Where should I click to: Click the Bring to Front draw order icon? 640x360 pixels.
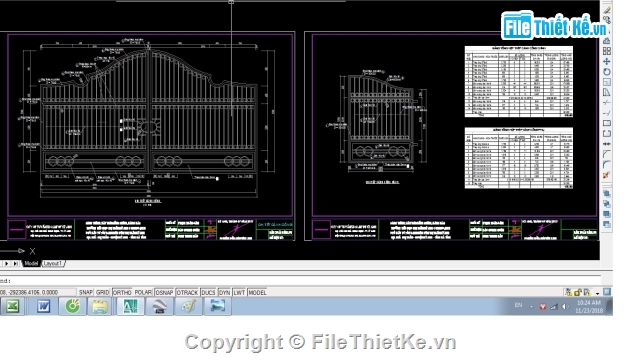(607, 193)
